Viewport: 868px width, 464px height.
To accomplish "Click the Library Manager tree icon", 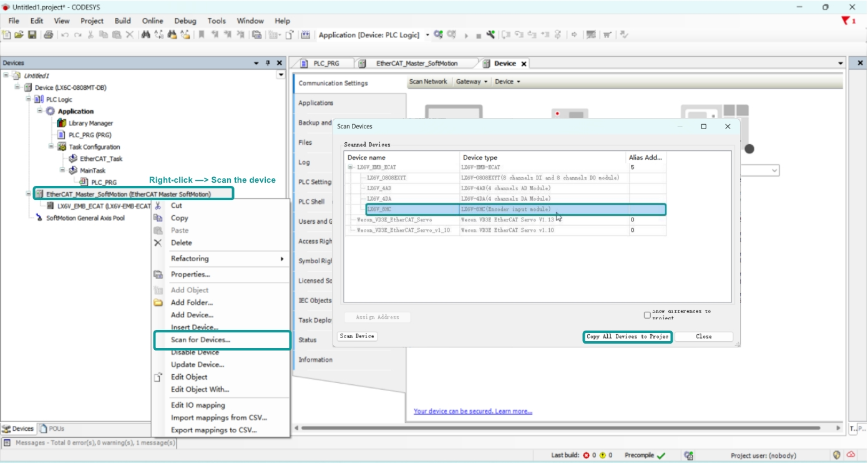I will 61,123.
